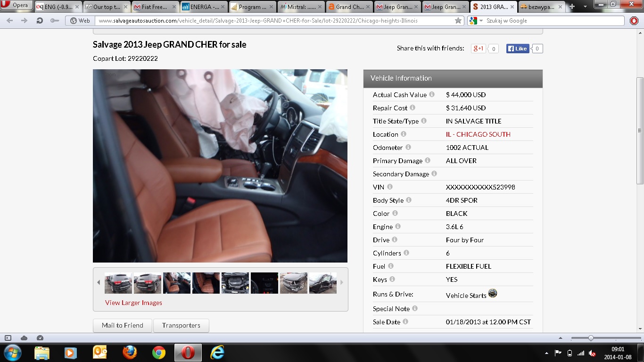The image size is (644, 362).
Task: Select the front-end damage thumbnail
Action: tap(294, 283)
